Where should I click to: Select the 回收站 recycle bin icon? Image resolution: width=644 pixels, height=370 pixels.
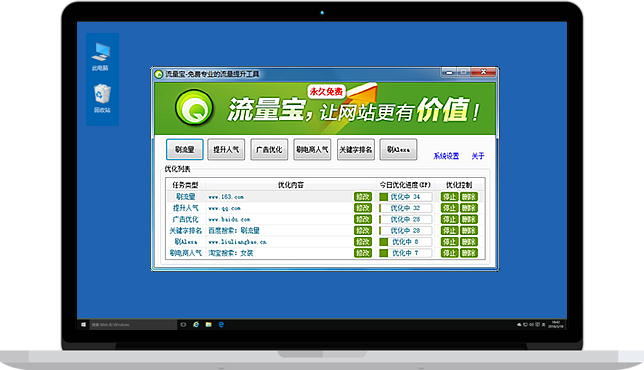(102, 99)
